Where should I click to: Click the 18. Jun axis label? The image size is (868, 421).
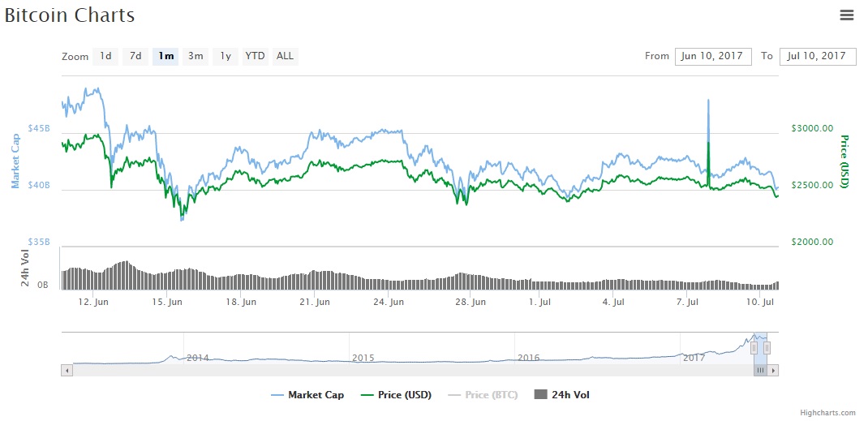[242, 302]
